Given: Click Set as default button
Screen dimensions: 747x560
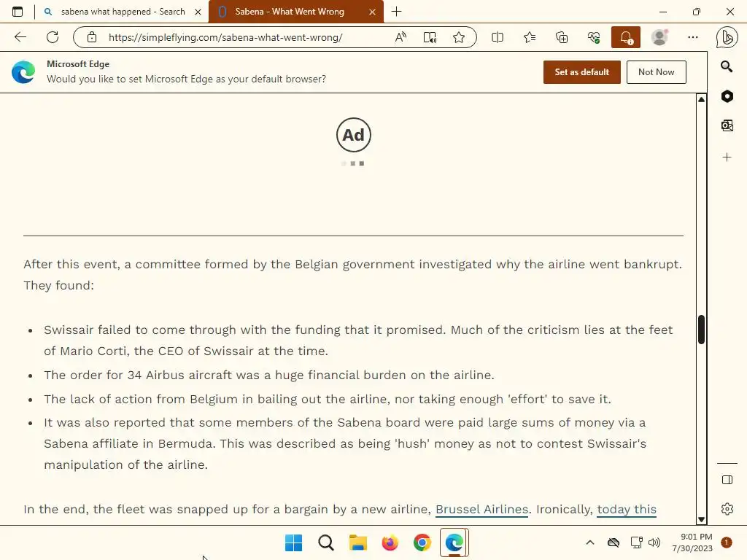Looking at the screenshot, I should (x=581, y=72).
